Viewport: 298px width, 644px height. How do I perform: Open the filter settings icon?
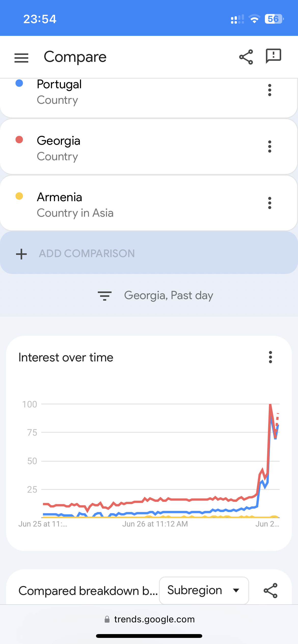pos(104,296)
